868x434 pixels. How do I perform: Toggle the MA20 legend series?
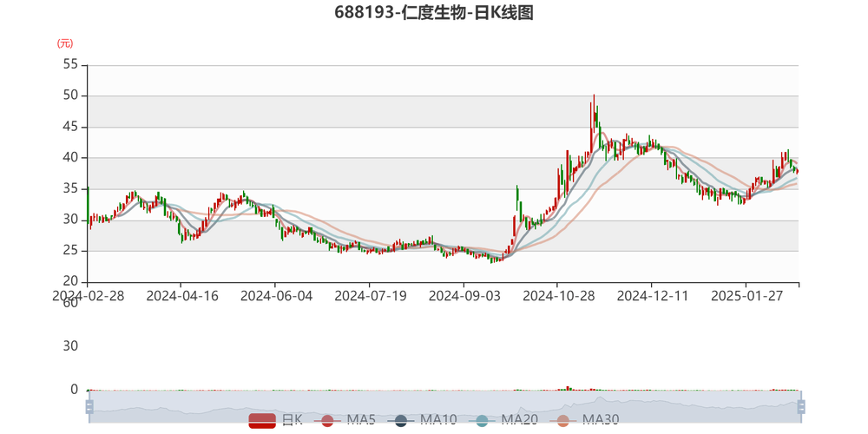503,420
